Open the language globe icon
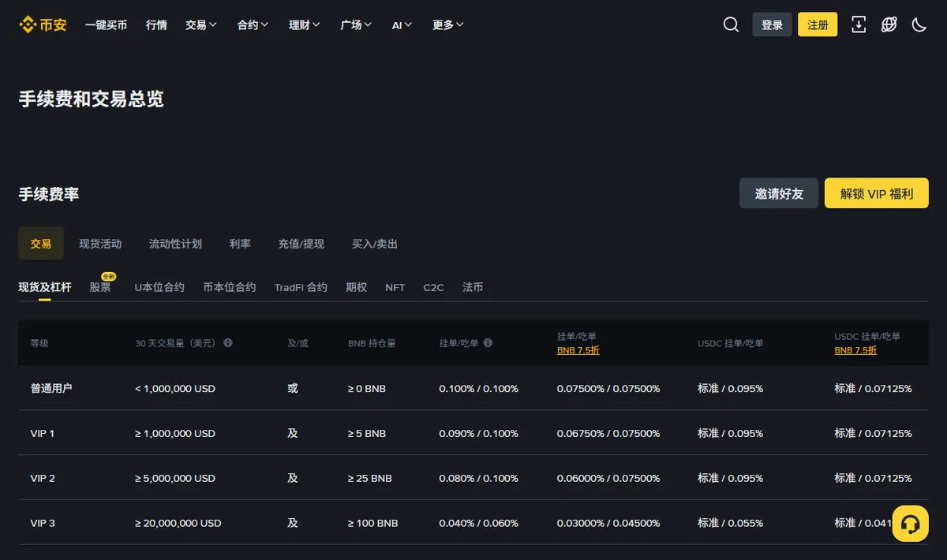Image resolution: width=947 pixels, height=560 pixels. point(889,24)
